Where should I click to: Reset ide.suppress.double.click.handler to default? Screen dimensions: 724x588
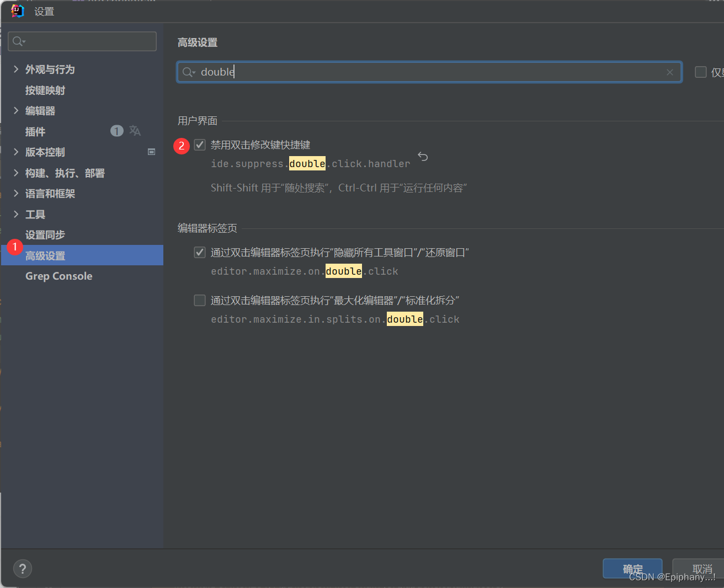pyautogui.click(x=423, y=157)
